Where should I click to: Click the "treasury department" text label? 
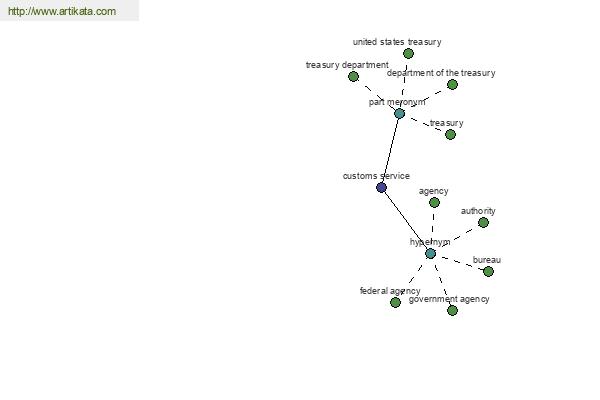point(347,65)
